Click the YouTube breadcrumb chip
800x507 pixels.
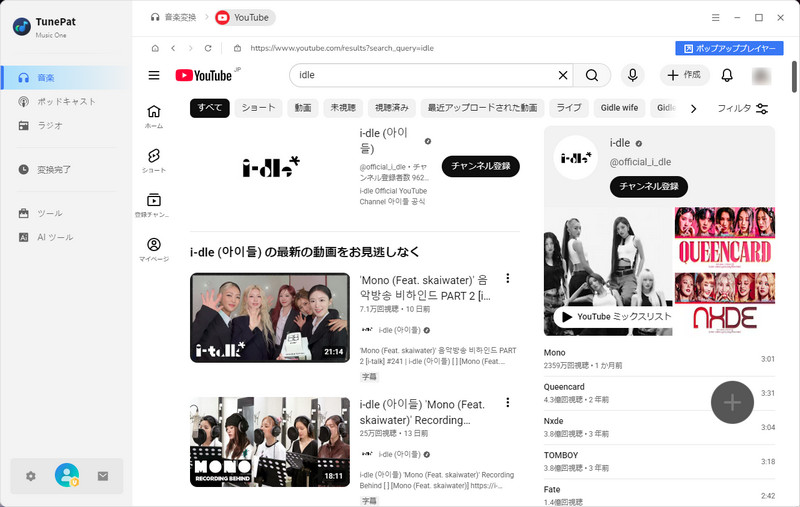click(244, 17)
